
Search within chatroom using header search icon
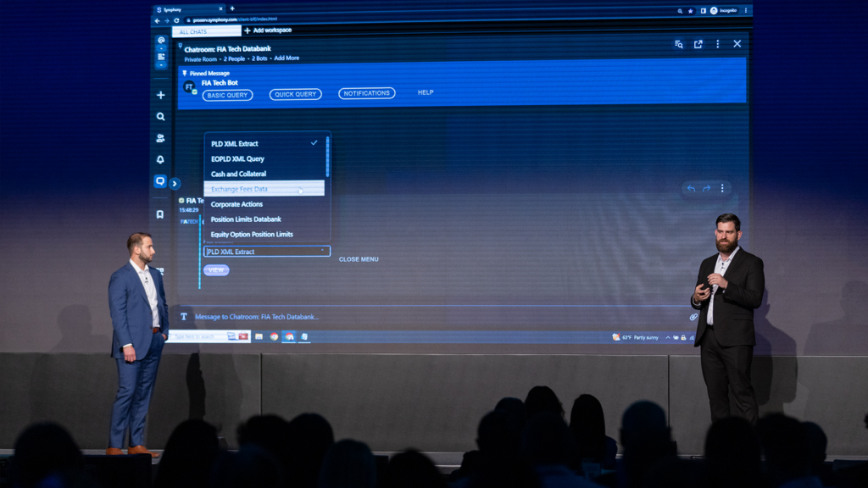679,44
